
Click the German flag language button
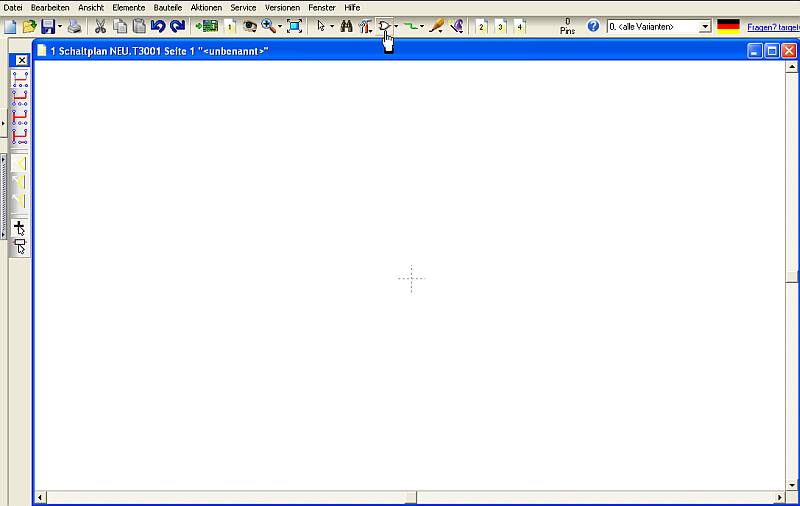(x=728, y=26)
